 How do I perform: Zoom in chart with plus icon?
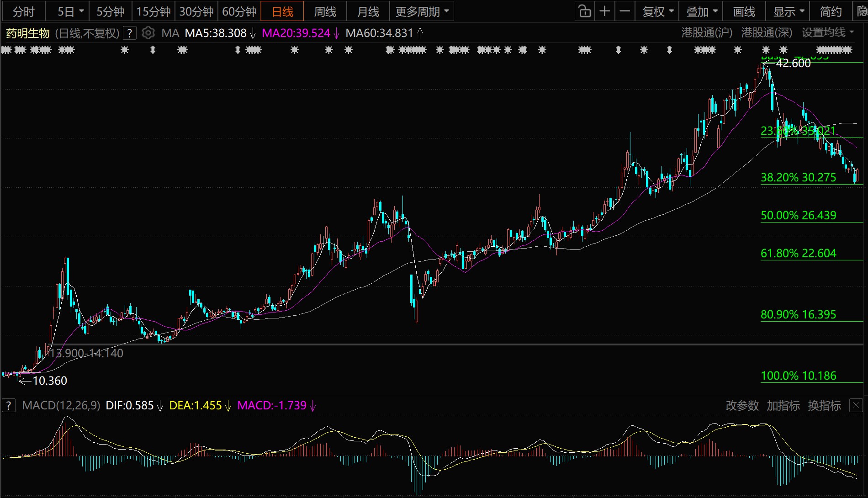(x=604, y=11)
